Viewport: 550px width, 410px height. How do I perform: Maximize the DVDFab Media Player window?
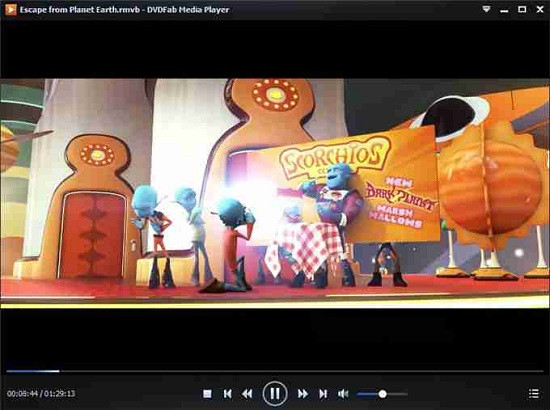click(522, 9)
